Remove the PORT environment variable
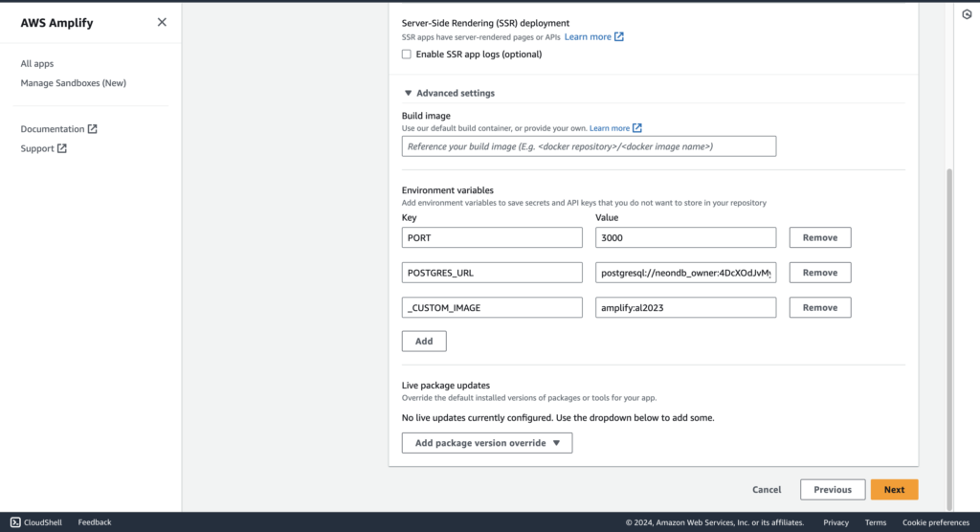The image size is (980, 532). pos(820,237)
